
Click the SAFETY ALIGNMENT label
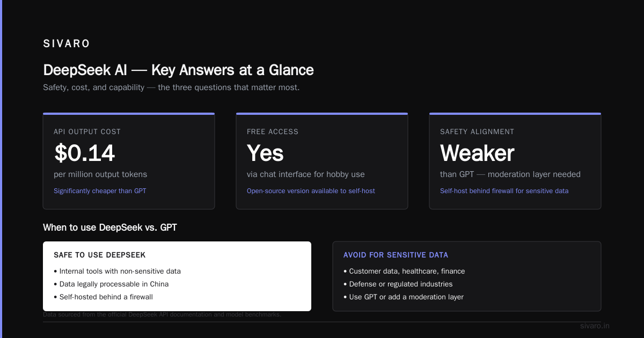[477, 131]
